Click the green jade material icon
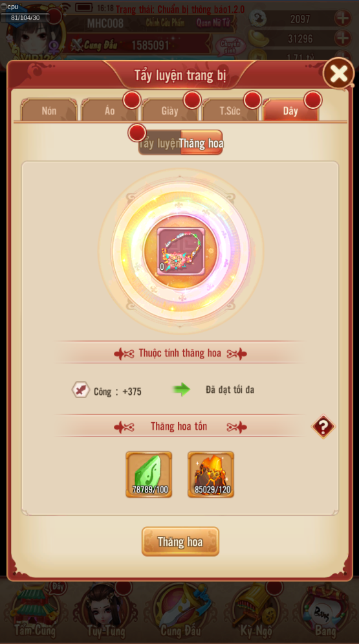This screenshot has width=359, height=644. click(x=149, y=474)
